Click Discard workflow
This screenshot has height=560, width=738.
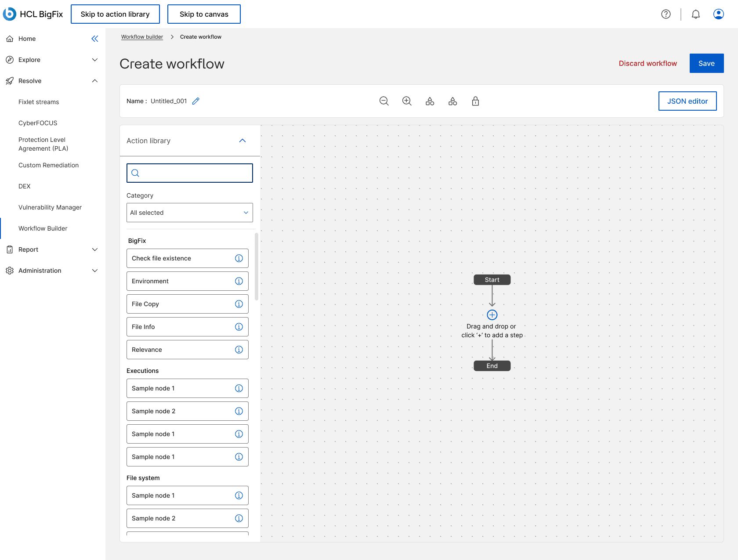648,63
